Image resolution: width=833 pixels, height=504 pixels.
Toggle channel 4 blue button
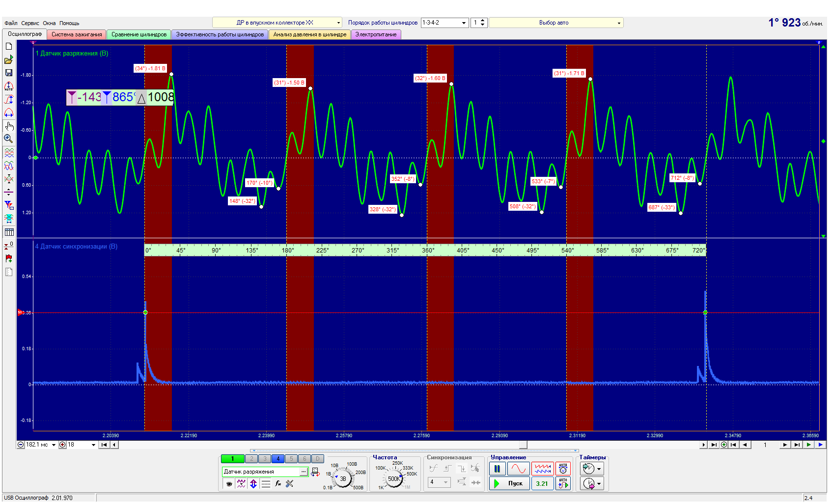coord(278,459)
